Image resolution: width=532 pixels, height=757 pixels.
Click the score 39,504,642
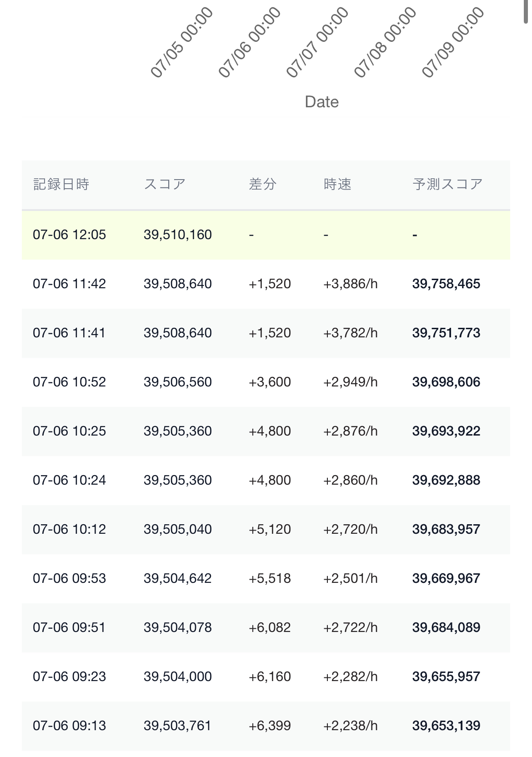177,578
